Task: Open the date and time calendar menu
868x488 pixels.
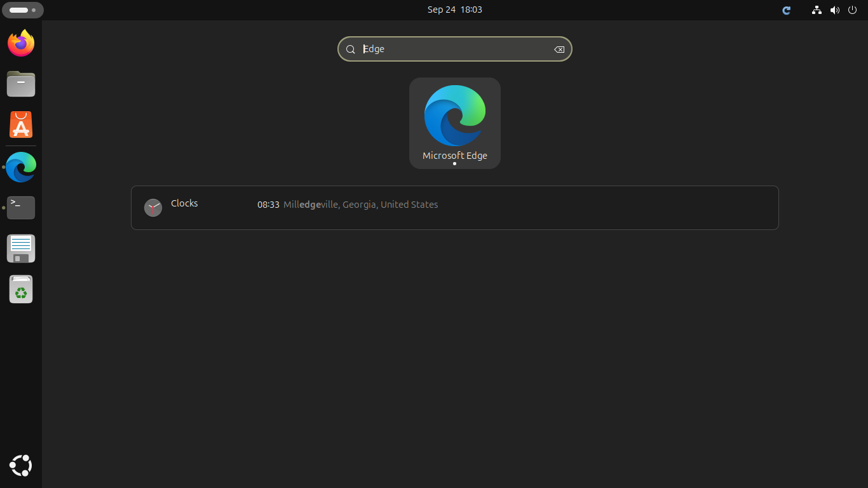Action: click(454, 10)
